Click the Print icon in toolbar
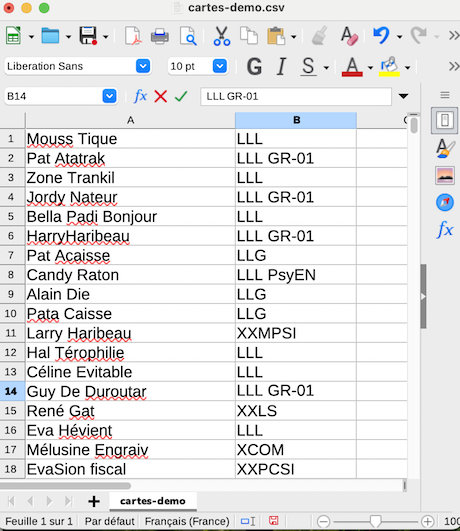Screen dimensions: 460x531 tap(160, 36)
